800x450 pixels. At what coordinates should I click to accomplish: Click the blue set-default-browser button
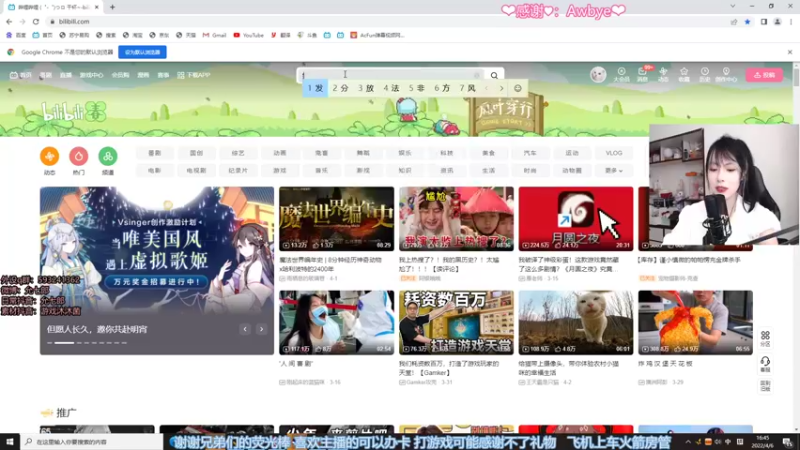(142, 52)
